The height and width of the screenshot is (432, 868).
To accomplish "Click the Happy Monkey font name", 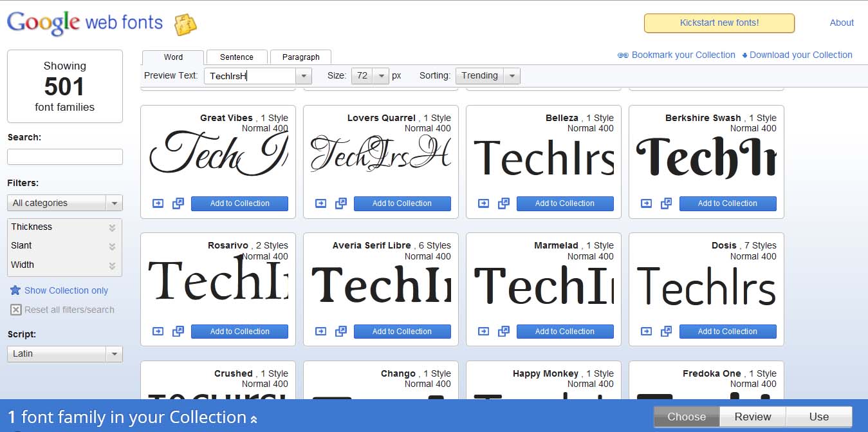I will tap(546, 373).
